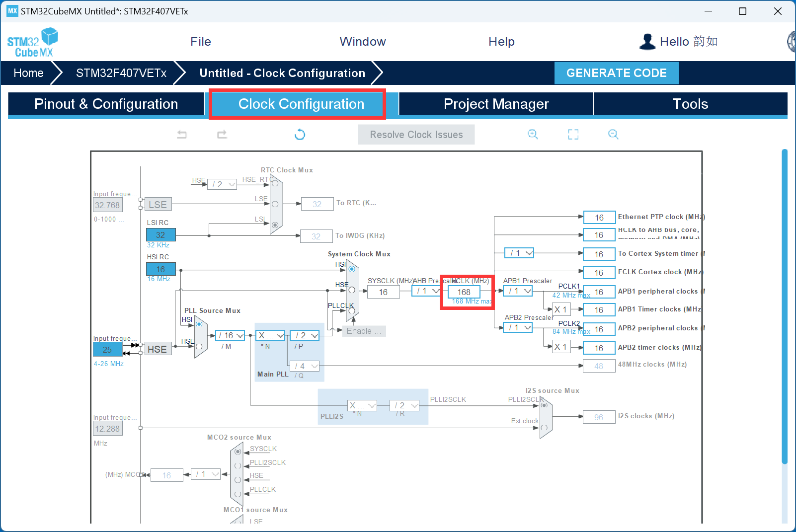Click the SYSCLK (MHz) value field

[384, 292]
